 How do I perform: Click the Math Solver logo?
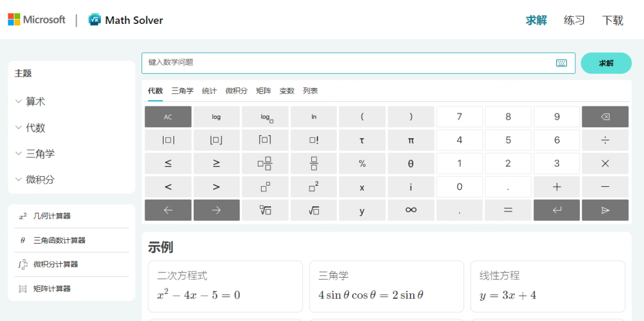coord(126,20)
